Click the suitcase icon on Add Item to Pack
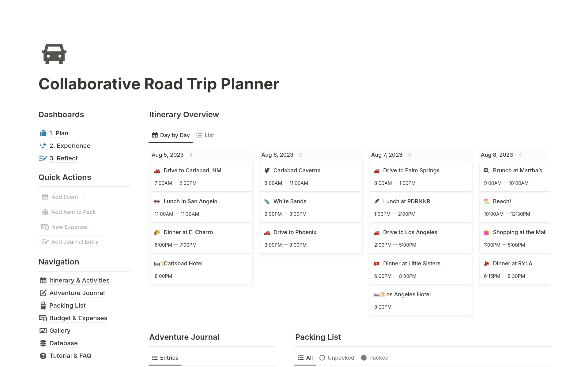 pyautogui.click(x=45, y=212)
